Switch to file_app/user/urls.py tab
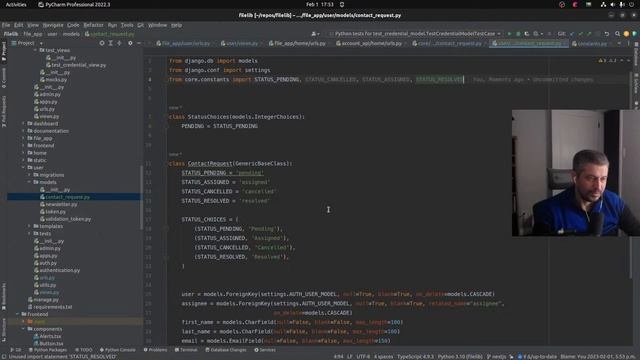The image size is (640, 360). pyautogui.click(x=186, y=43)
